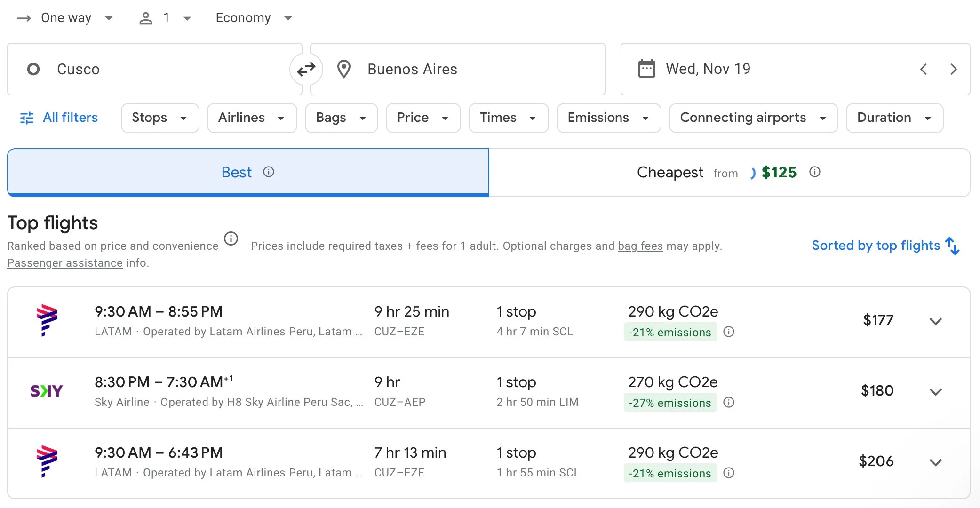
Task: Open the passenger count dropdown
Action: coord(165,18)
